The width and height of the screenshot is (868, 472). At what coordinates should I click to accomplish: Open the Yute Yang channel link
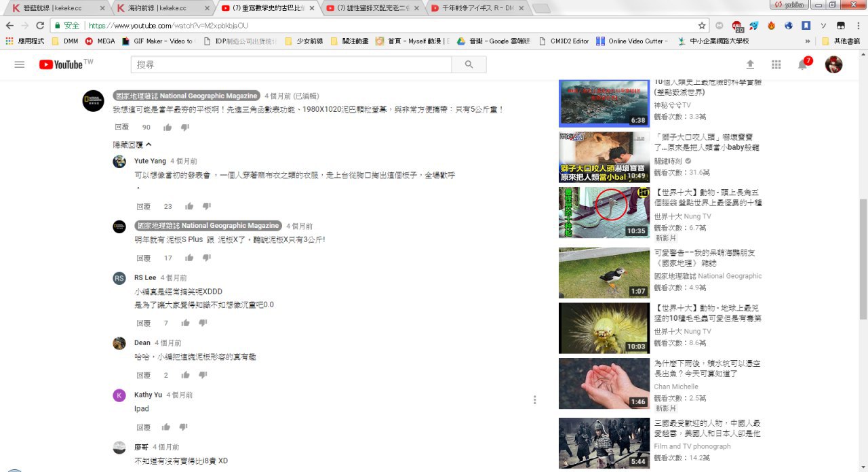(150, 161)
